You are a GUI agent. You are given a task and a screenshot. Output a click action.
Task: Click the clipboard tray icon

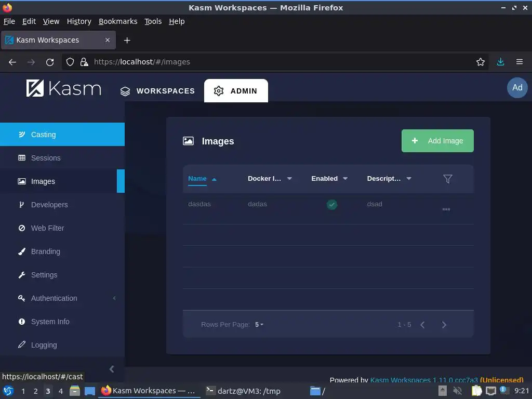[476, 391]
